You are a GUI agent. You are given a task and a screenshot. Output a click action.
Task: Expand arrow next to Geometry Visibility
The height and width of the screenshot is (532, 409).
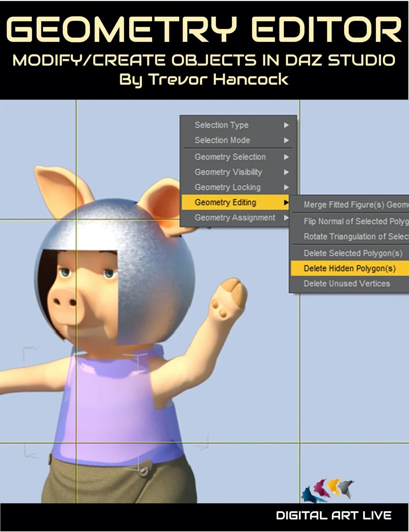[287, 172]
